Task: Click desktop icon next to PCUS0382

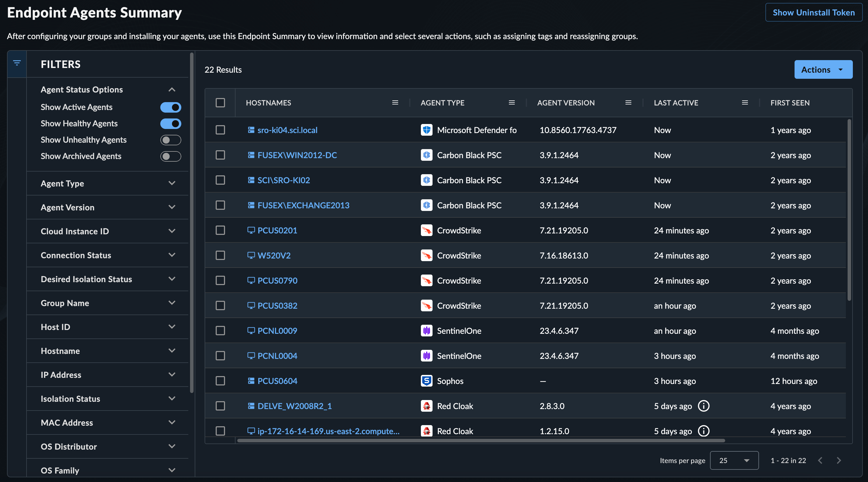Action: (x=251, y=305)
